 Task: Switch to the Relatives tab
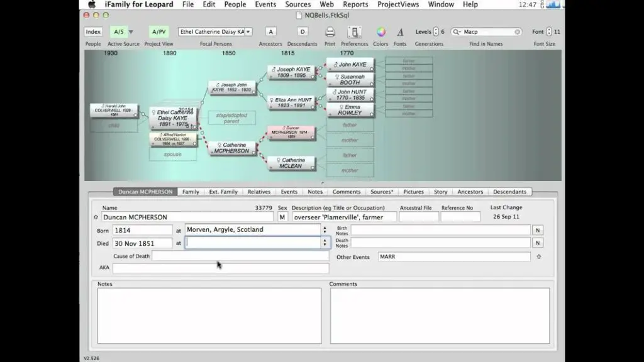[259, 192]
